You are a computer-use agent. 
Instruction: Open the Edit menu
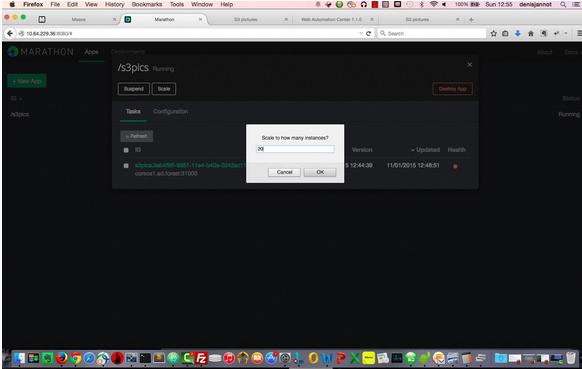pyautogui.click(x=72, y=4)
